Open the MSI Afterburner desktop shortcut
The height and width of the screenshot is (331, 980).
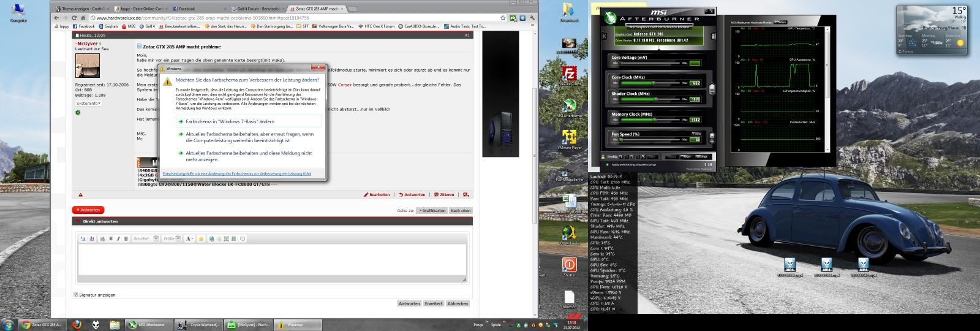(x=569, y=107)
